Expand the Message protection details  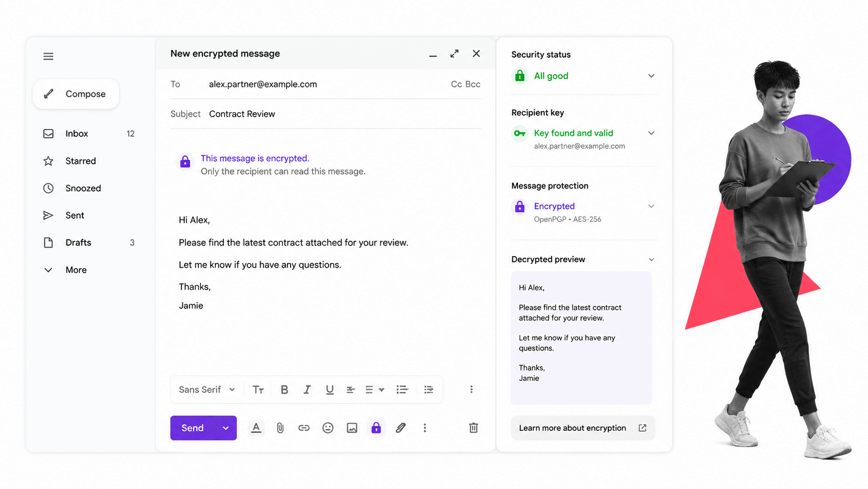click(x=651, y=206)
